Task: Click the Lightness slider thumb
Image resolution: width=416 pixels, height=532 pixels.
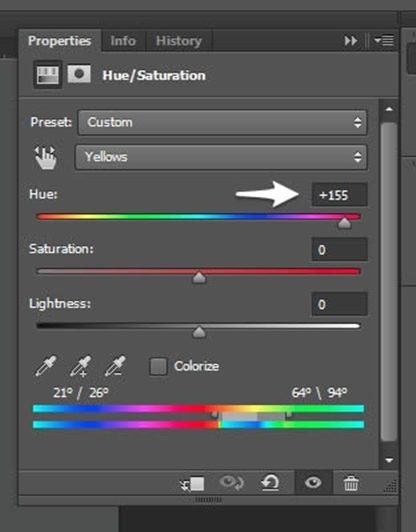Action: click(199, 332)
